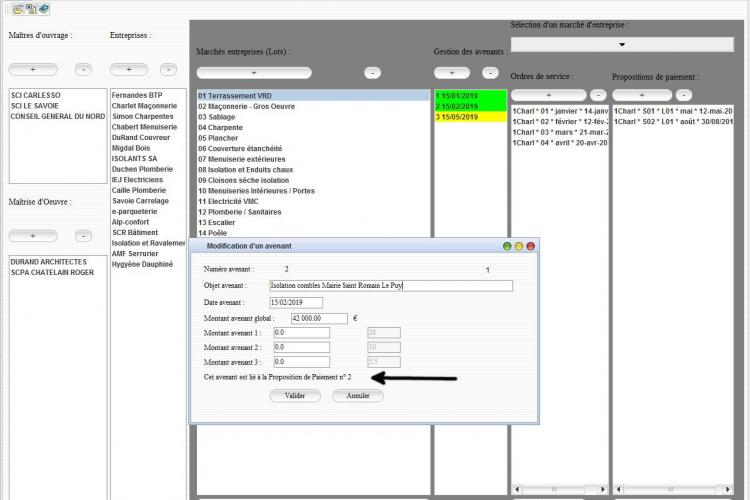
Task: Select lot 11 Electricité VMC
Action: pos(314,201)
